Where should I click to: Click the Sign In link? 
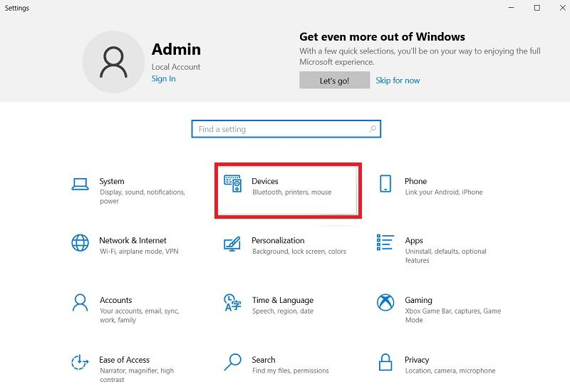click(164, 78)
